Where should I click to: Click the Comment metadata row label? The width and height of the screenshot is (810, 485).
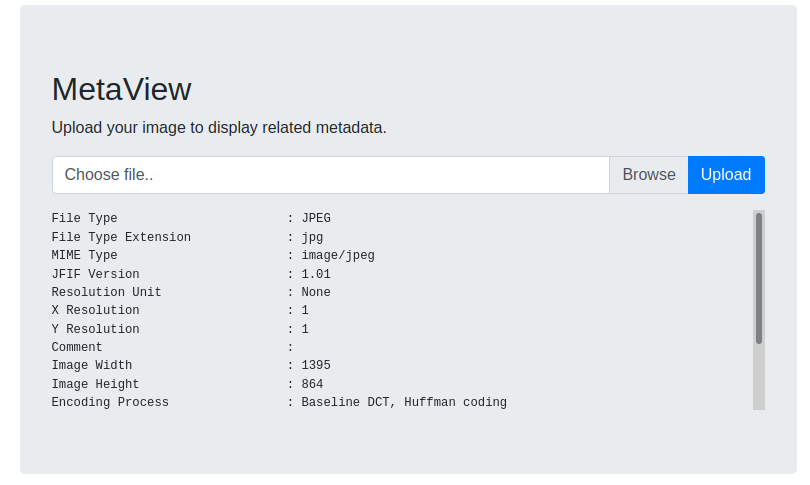pos(76,347)
